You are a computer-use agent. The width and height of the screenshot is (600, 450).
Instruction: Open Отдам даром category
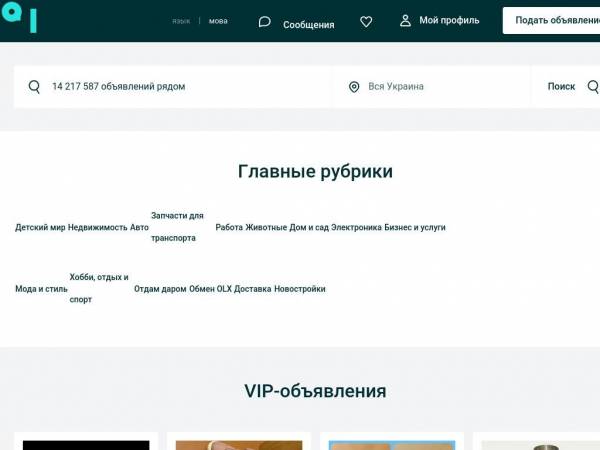pyautogui.click(x=160, y=289)
